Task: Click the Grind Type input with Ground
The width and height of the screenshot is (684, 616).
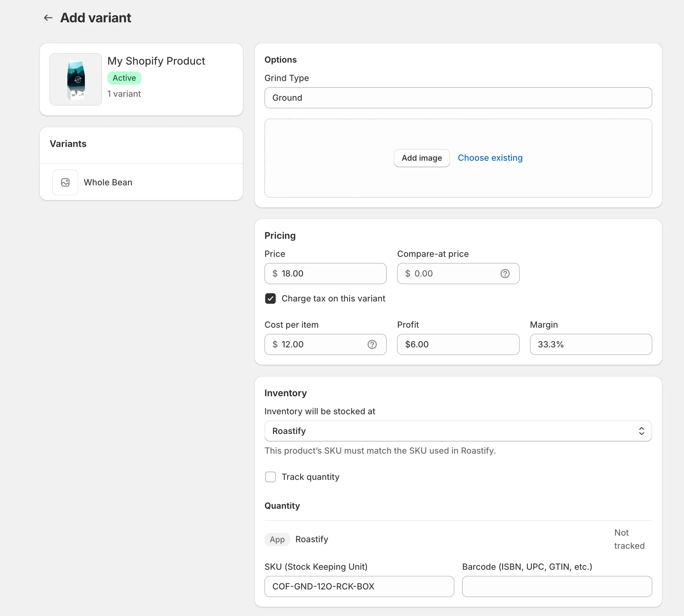Action: tap(458, 98)
